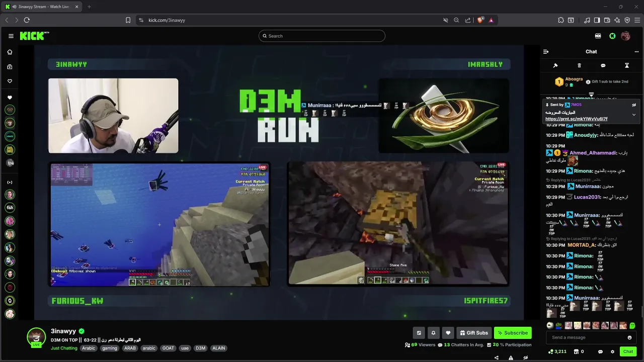
Task: Expand the gift leaderboard handle
Action: point(591,94)
